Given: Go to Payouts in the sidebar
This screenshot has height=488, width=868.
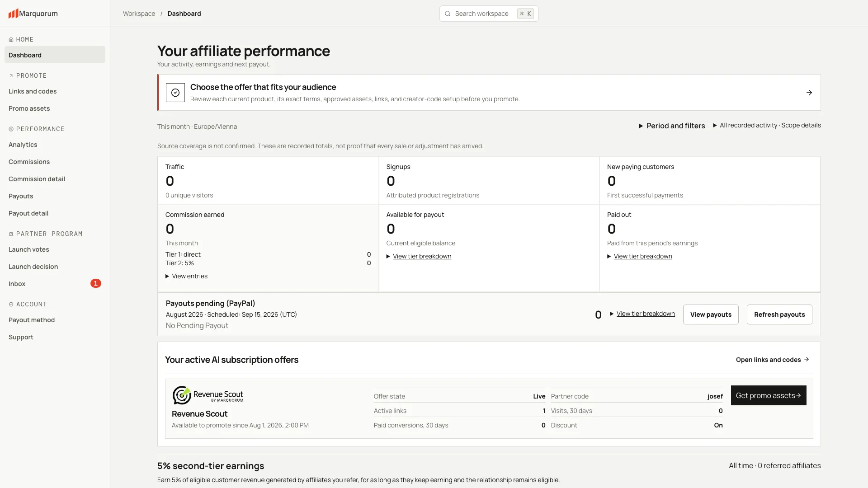Looking at the screenshot, I should (x=55, y=196).
